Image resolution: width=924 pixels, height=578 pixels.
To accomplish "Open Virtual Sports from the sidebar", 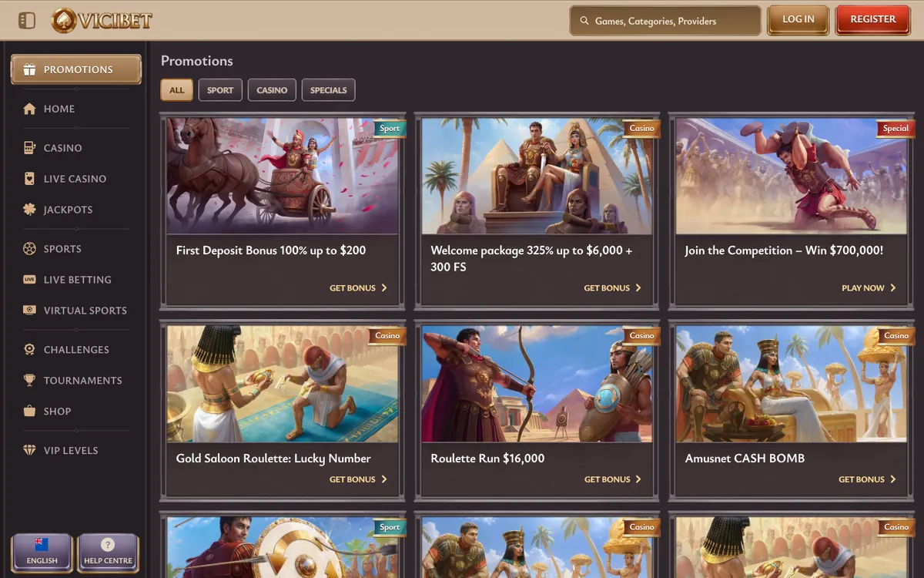I will click(x=76, y=310).
